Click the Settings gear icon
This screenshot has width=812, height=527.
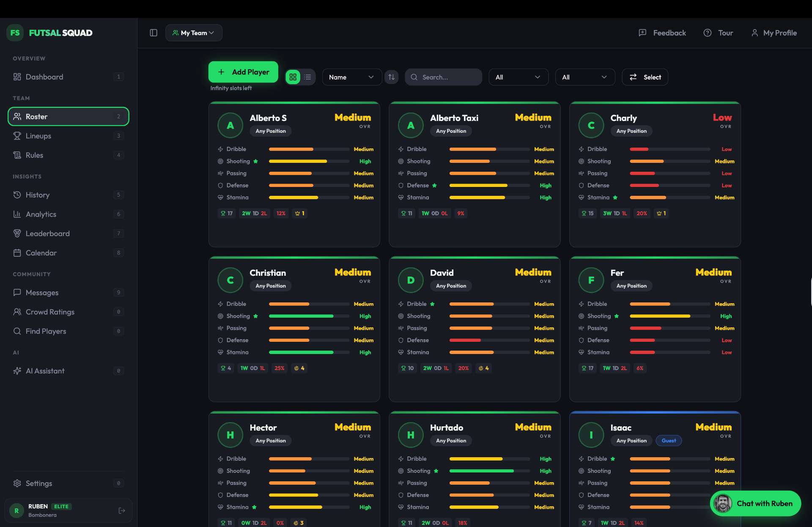coord(17,483)
